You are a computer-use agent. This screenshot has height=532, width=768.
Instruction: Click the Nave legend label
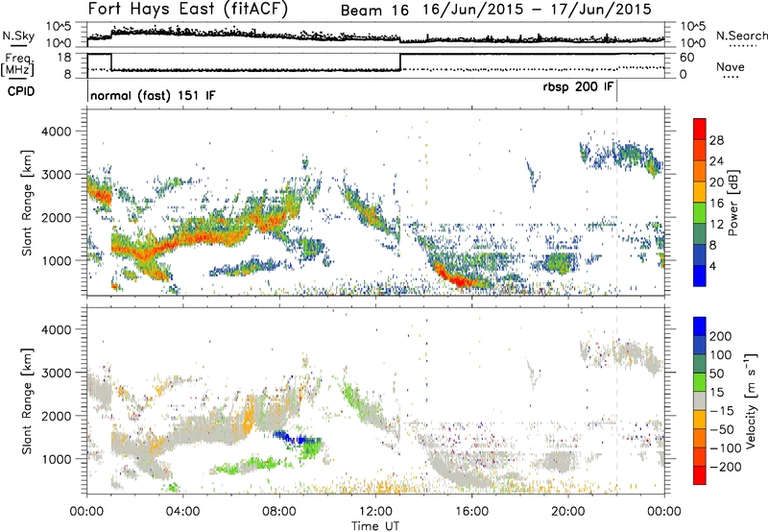pyautogui.click(x=731, y=67)
